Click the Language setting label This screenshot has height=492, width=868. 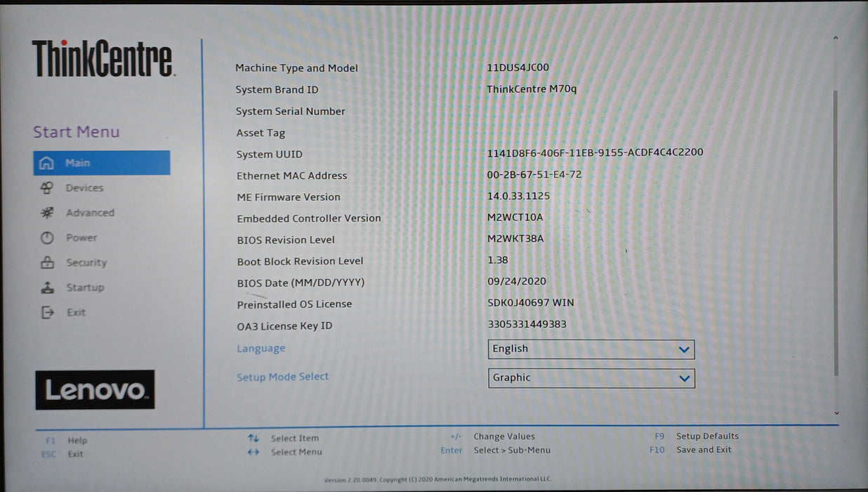[261, 349]
